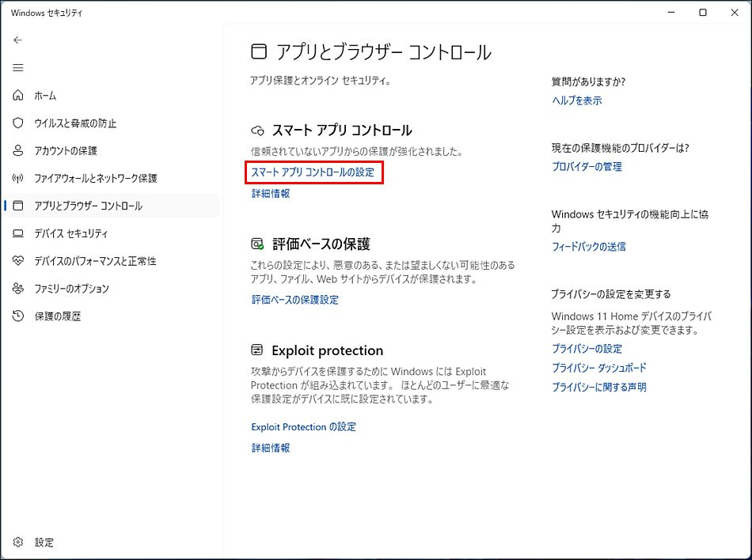
Task: Select アプリとブラウザー コントロール sidebar label
Action: coord(88,206)
